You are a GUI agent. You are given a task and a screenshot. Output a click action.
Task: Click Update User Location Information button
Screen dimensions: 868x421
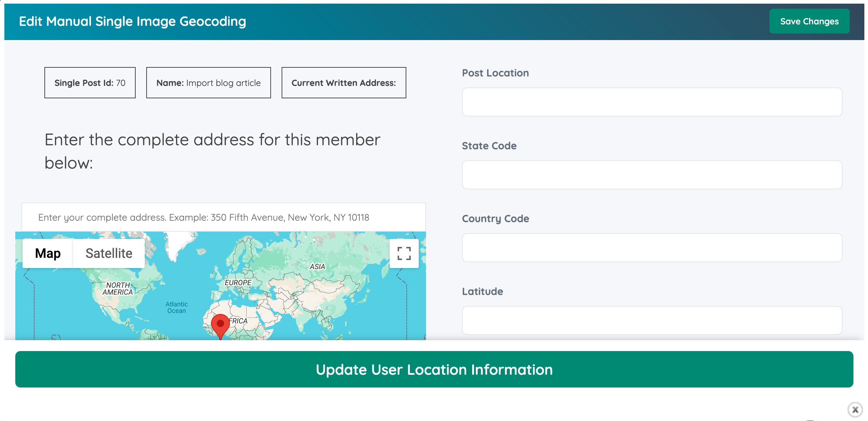point(434,370)
